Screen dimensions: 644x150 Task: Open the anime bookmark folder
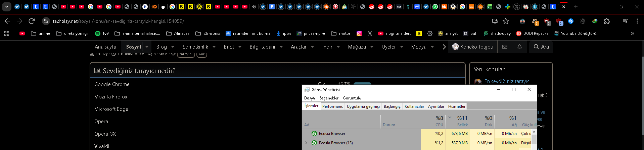click(x=40, y=33)
